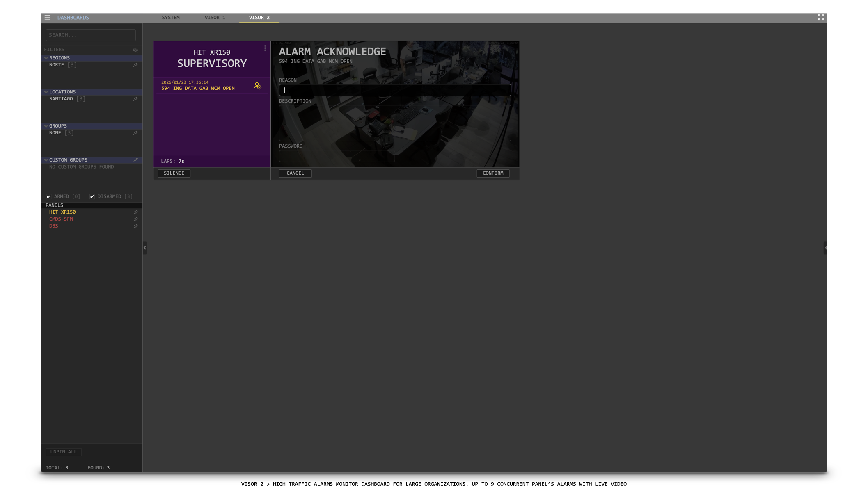
Task: Open the hamburger menu icon
Action: [47, 17]
